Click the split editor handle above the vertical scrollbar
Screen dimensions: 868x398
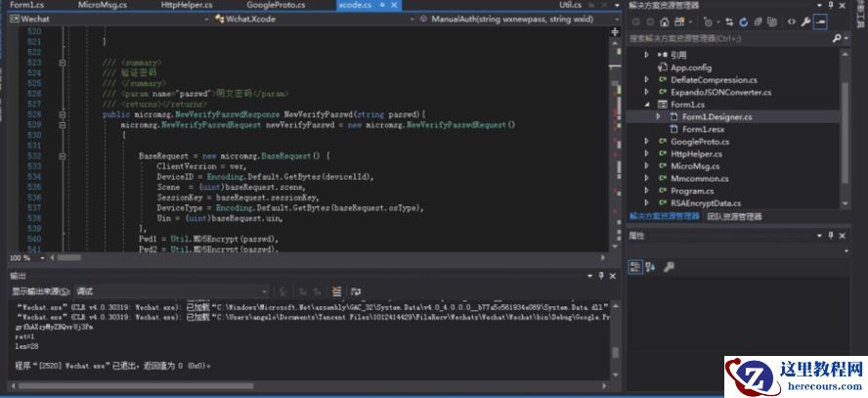coord(615,31)
